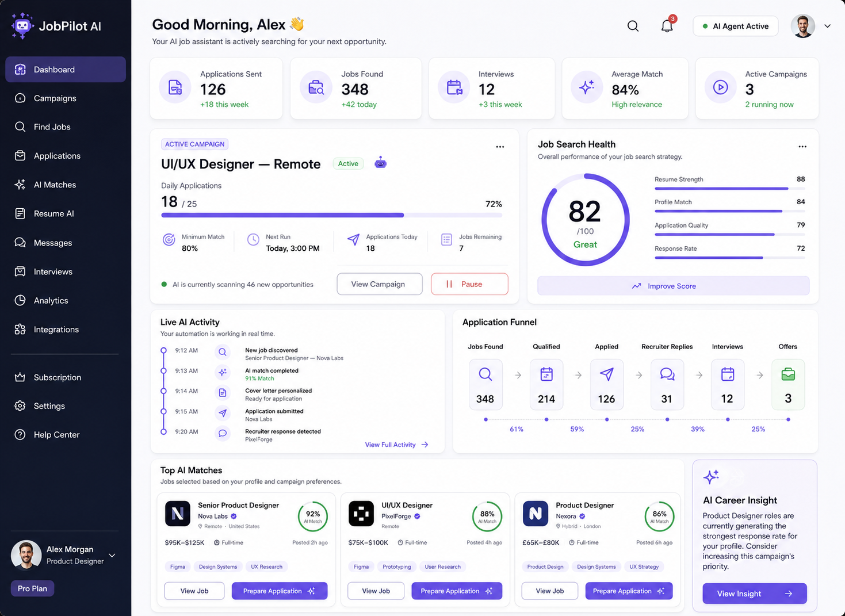Open the search magnifier in the header

click(633, 26)
